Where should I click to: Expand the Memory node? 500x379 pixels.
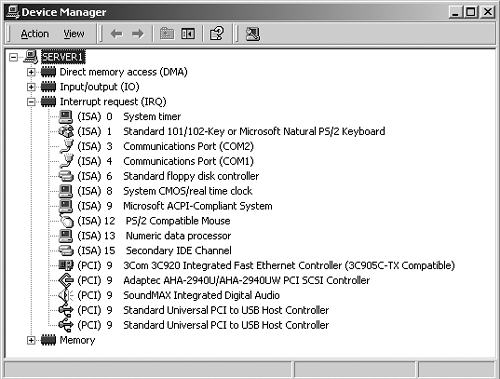(31, 340)
